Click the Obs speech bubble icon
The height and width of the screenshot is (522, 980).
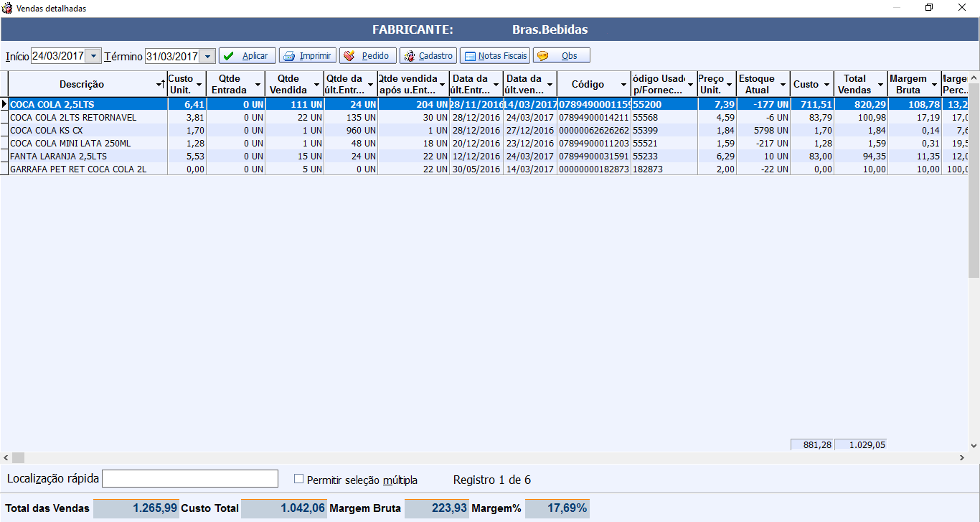click(543, 56)
